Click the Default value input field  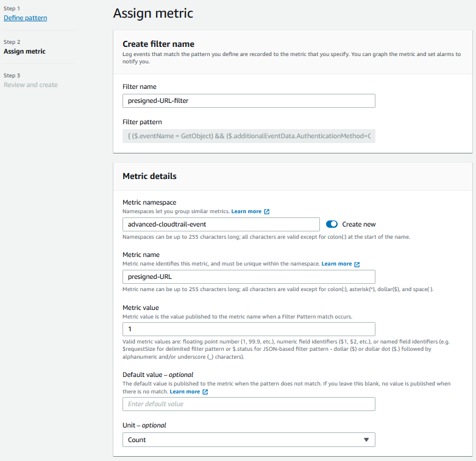pos(249,404)
